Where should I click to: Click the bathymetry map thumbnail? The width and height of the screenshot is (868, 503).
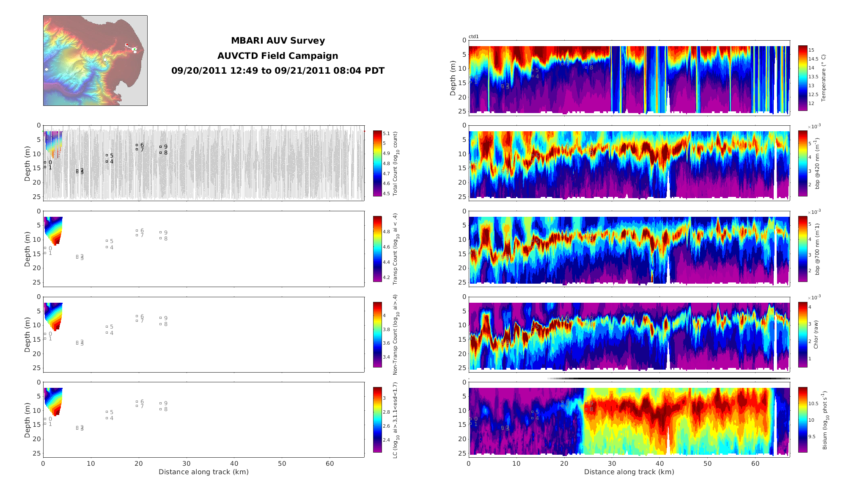click(95, 61)
